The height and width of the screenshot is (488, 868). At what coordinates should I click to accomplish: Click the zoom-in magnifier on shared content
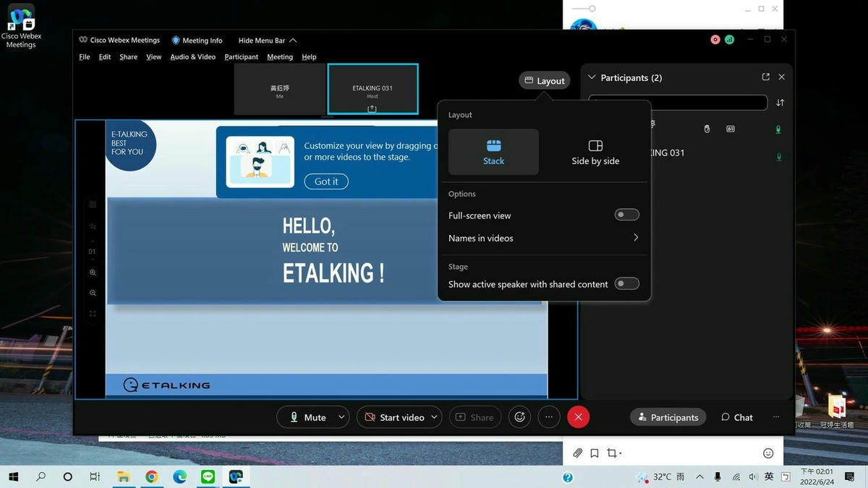point(93,273)
